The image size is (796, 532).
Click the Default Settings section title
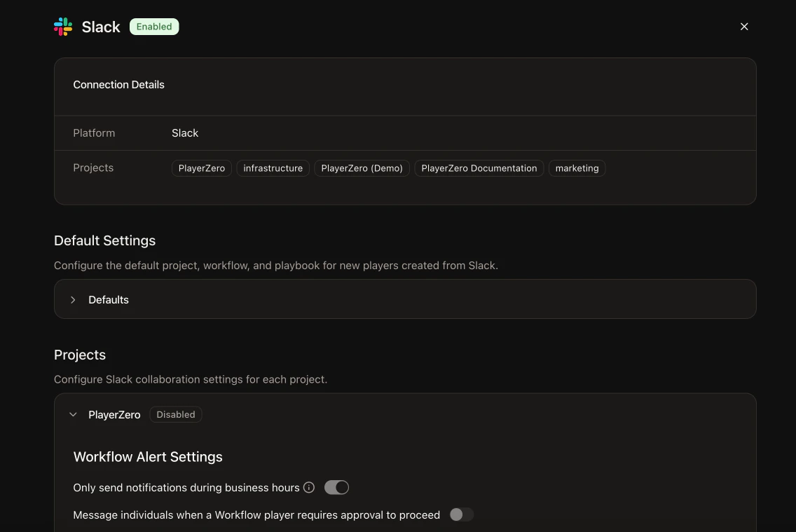(x=104, y=240)
